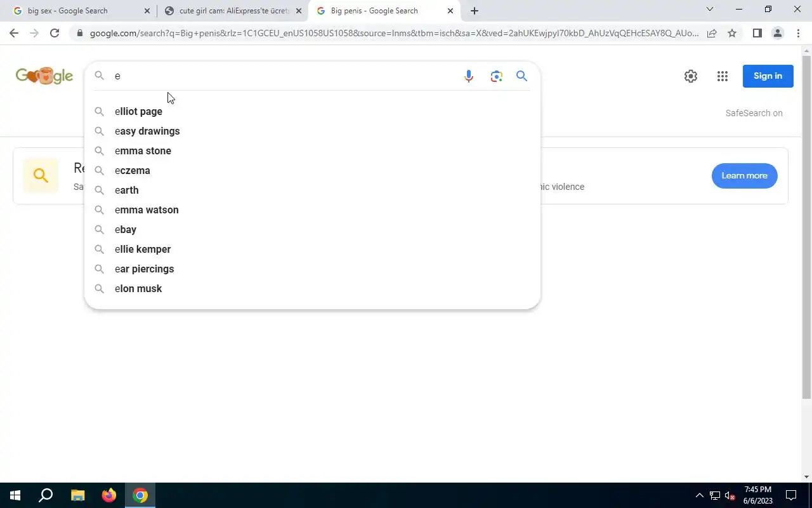Launch File Explorer from taskbar
This screenshot has height=508, width=812.
77,495
